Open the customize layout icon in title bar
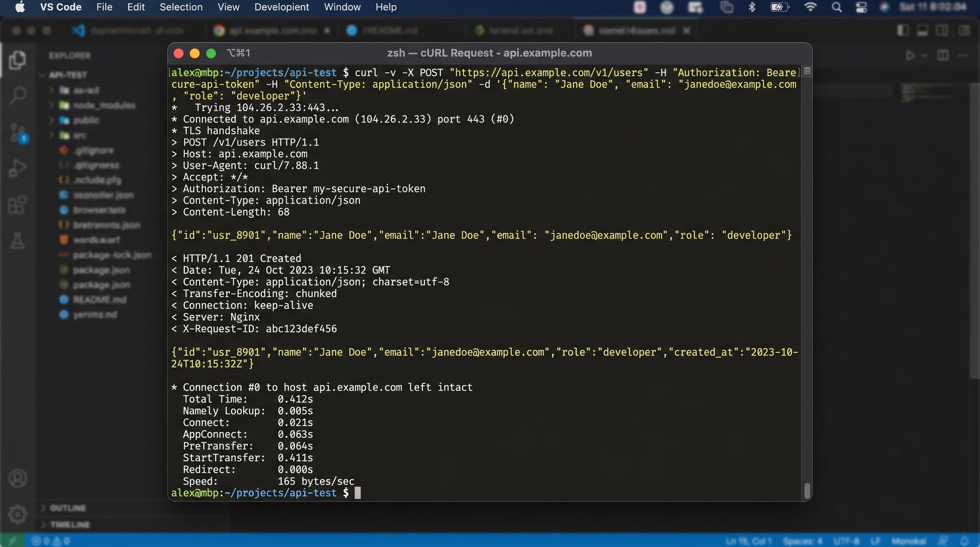Viewport: 980px width, 547px height. tap(964, 30)
